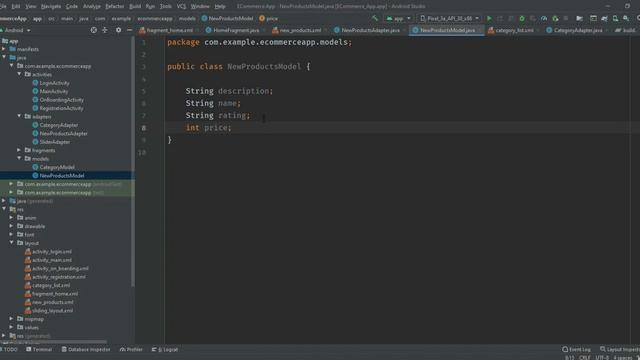Select CategoryAdapter in project tree
Viewport: 640px width, 360px height.
(x=58, y=125)
